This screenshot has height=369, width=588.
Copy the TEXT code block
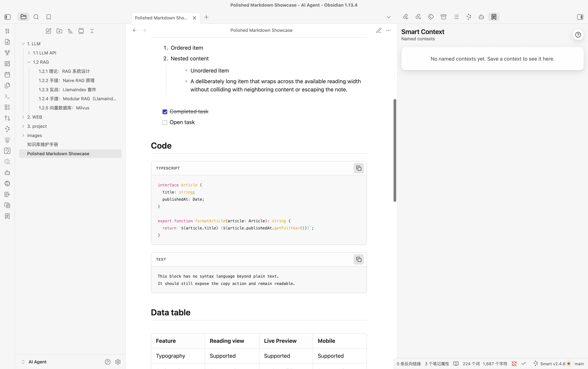(359, 260)
